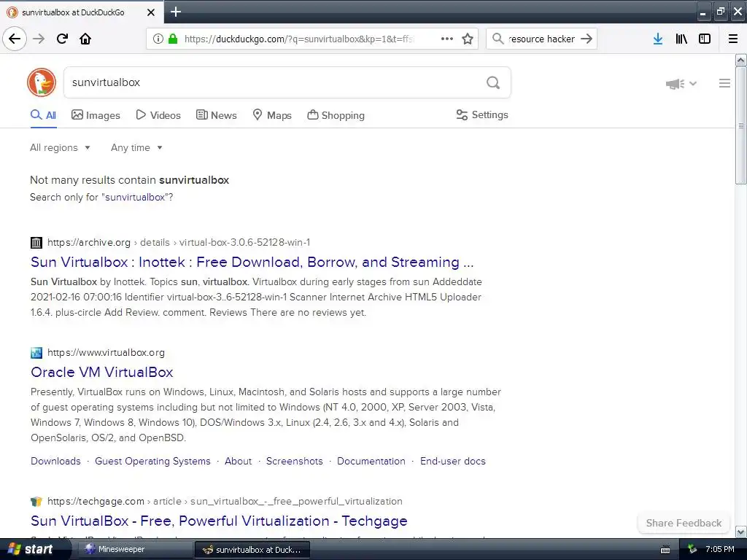The image size is (747, 560).
Task: Click the https://www.virtualbox.org URL
Action: coord(106,353)
